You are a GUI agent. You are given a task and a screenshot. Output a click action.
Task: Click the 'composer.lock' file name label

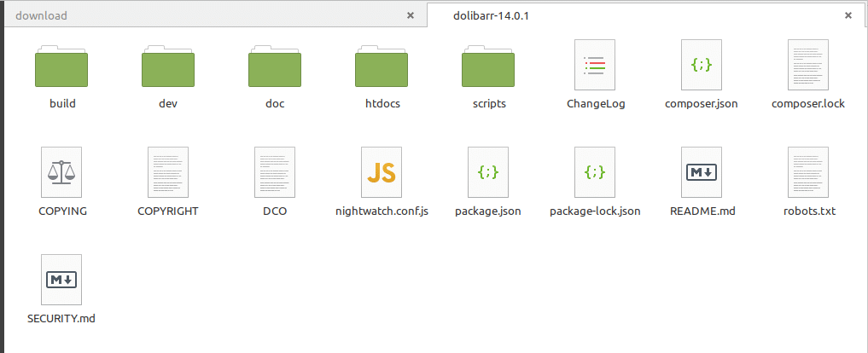click(x=808, y=103)
